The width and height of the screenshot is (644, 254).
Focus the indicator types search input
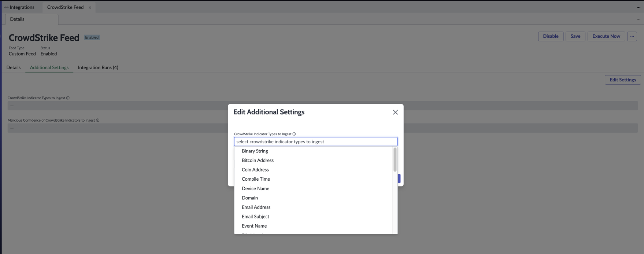click(315, 141)
